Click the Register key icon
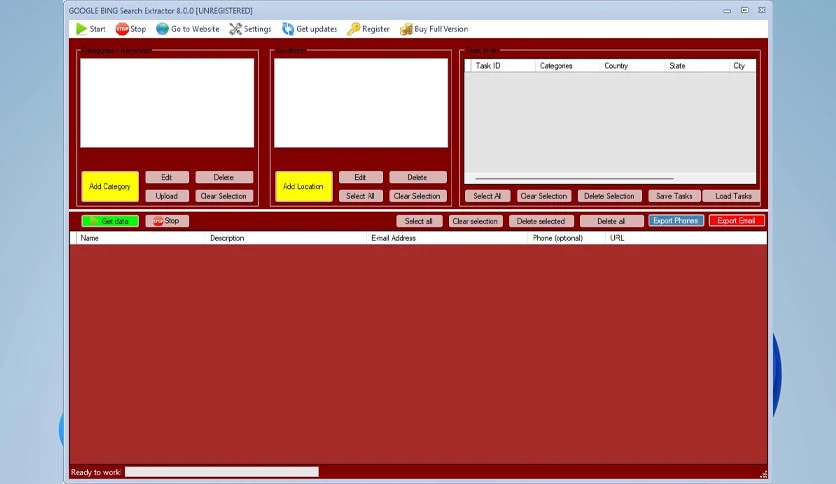836x484 pixels. (353, 29)
